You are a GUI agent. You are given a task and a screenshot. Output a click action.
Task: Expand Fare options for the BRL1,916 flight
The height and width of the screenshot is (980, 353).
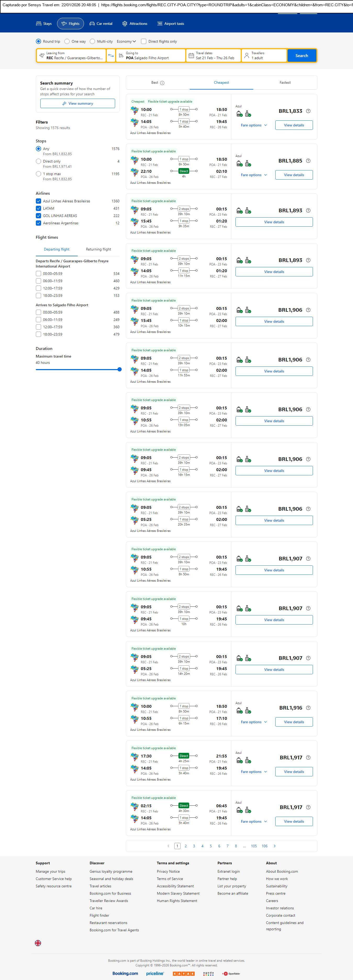(x=254, y=722)
